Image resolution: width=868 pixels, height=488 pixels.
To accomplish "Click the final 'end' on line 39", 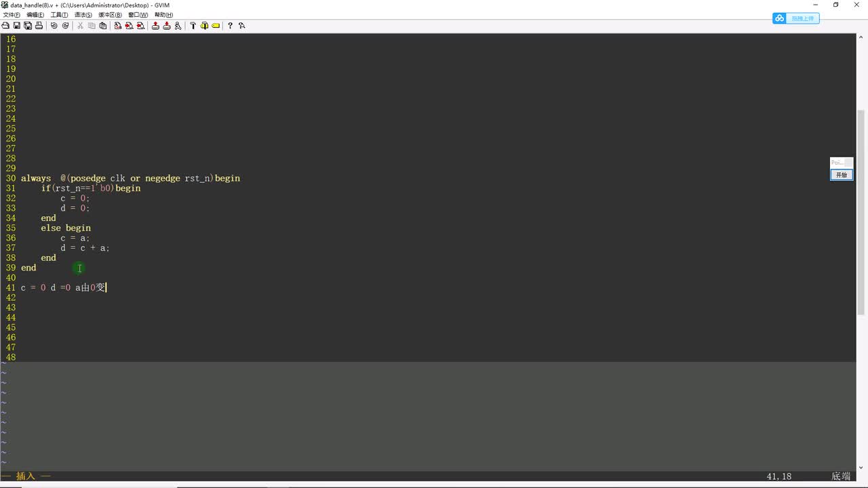I will click(28, 268).
